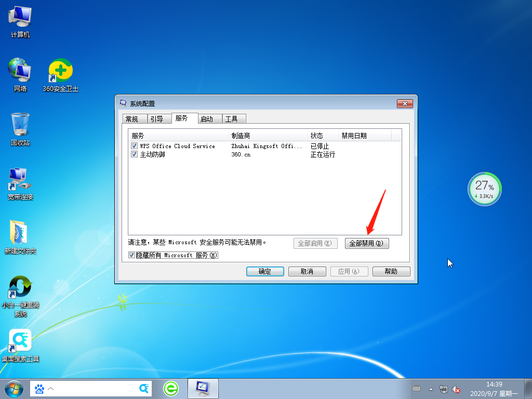This screenshot has width=532, height=399.
Task: Expand hidden icons in the system tray
Action: tap(431, 389)
